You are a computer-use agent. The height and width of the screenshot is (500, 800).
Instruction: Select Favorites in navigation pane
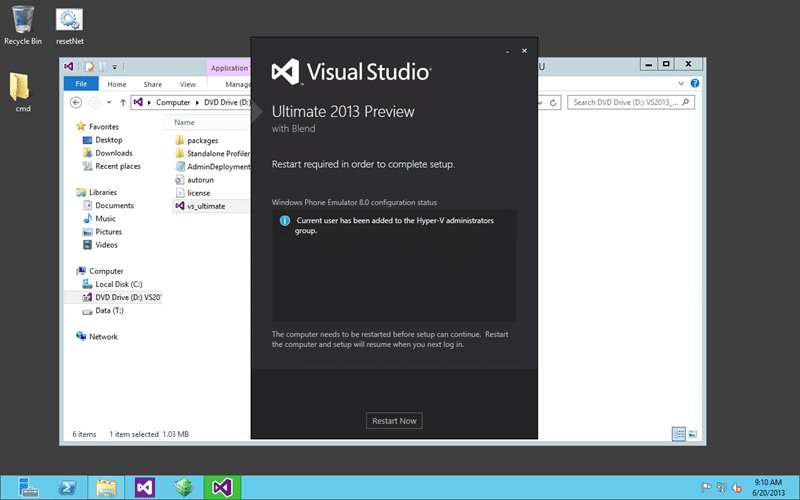point(103,127)
